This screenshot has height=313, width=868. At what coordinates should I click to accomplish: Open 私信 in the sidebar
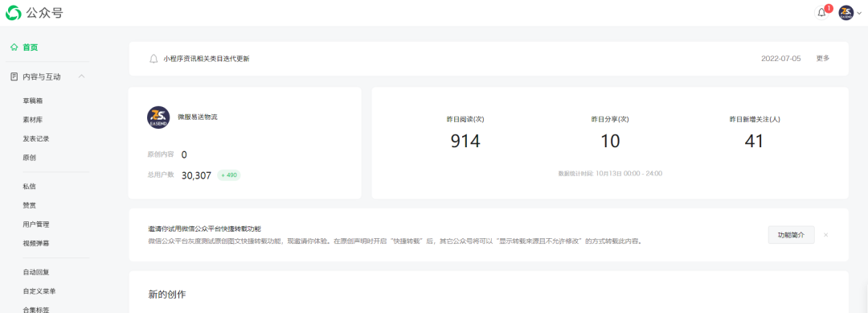pos(30,187)
